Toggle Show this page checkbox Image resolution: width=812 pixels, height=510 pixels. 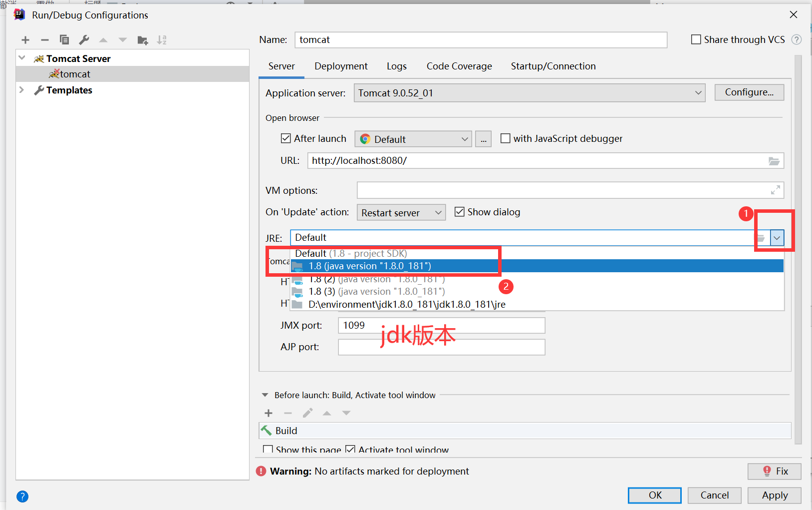[268, 449]
